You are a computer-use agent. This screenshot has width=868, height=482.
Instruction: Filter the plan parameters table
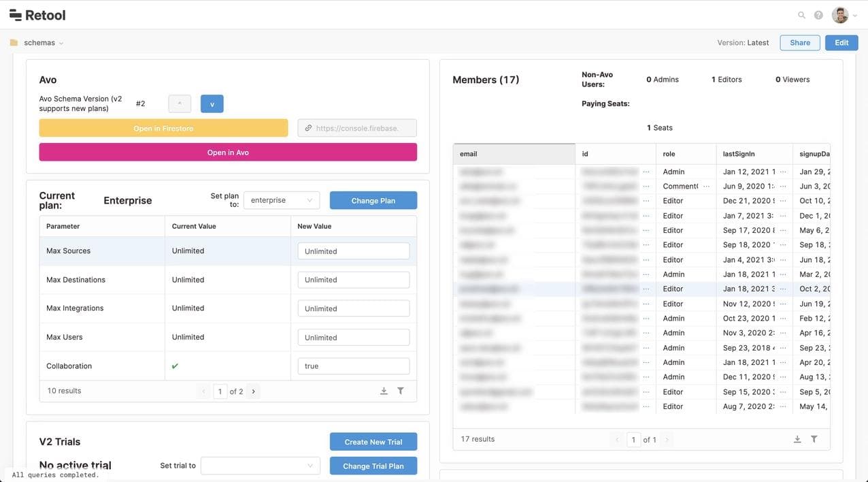tap(401, 391)
